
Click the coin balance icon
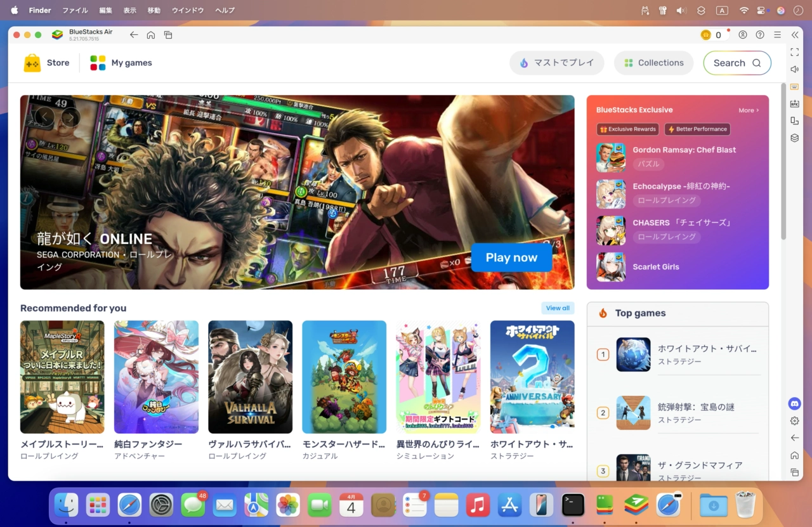click(x=705, y=35)
